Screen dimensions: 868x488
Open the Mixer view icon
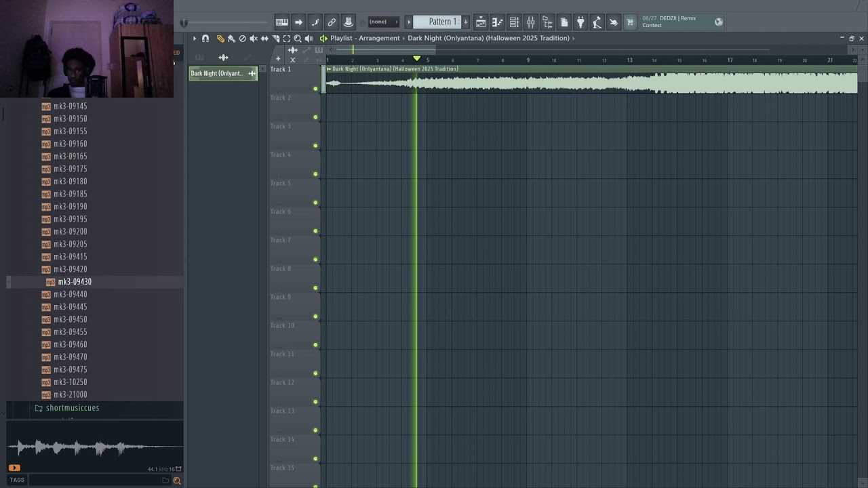point(530,22)
